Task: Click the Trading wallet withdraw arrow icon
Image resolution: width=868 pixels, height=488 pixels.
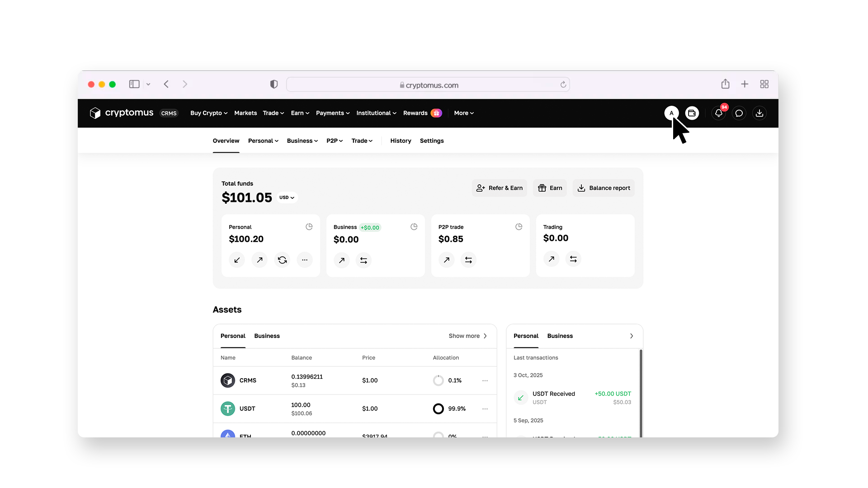Action: point(551,259)
